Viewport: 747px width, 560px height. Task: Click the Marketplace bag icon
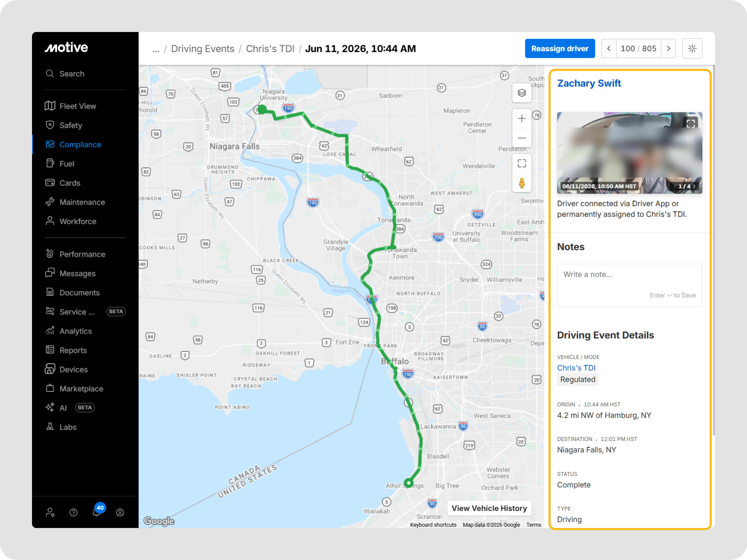[50, 389]
